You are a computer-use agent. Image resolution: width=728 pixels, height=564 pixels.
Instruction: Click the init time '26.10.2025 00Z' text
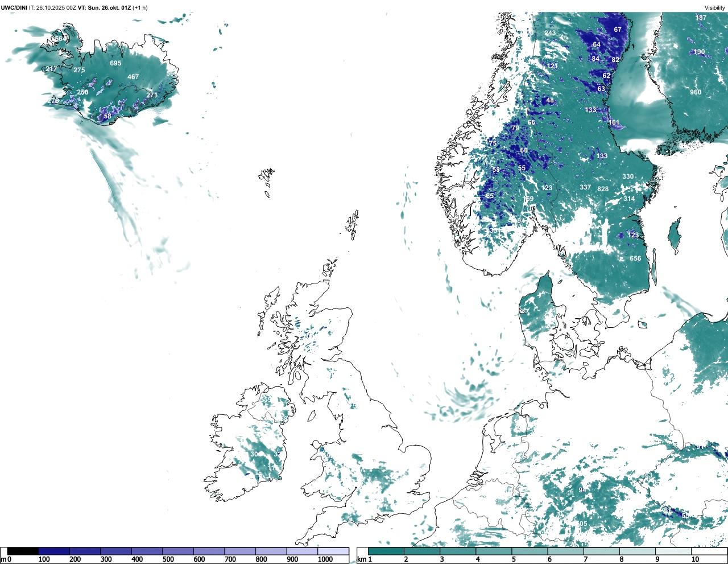coord(56,7)
